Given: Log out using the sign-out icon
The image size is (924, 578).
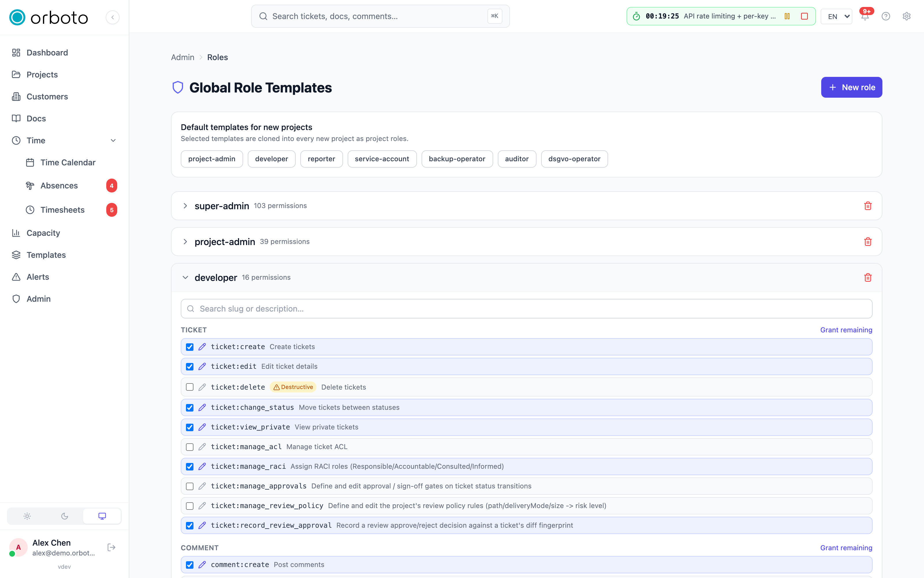Looking at the screenshot, I should click(111, 547).
